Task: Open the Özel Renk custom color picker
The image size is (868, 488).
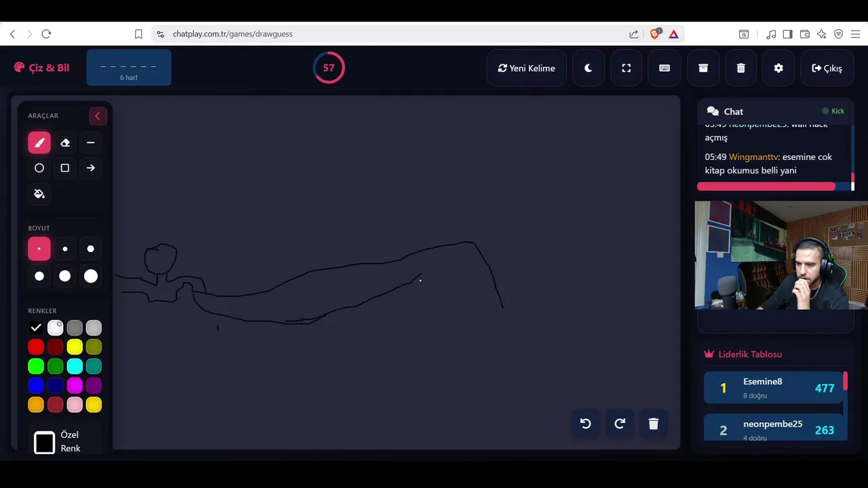Action: pos(45,442)
